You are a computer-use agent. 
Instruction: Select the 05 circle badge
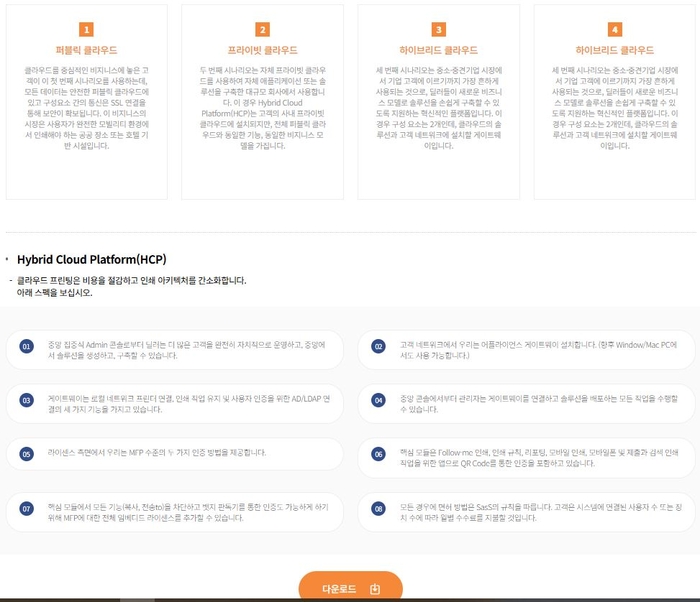point(26,454)
